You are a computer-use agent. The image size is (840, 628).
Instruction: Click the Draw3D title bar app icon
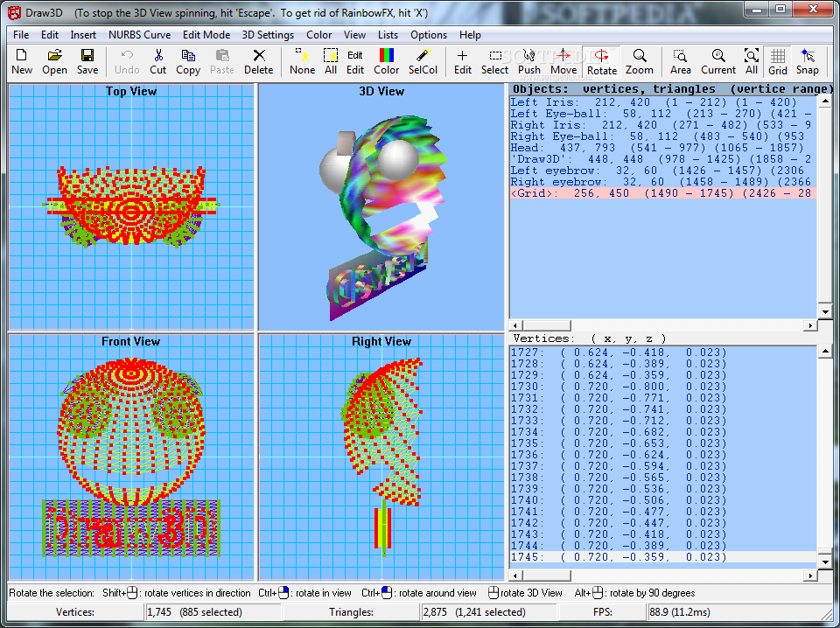point(15,12)
